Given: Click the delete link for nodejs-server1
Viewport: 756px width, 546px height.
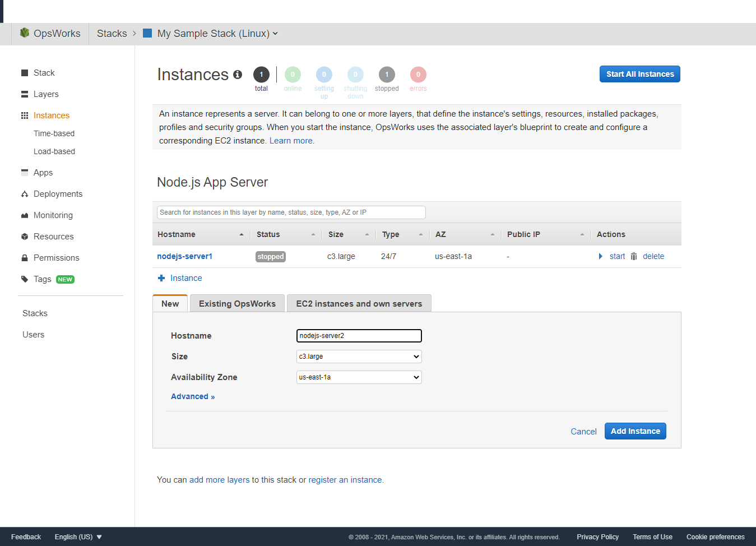Looking at the screenshot, I should click(x=653, y=256).
